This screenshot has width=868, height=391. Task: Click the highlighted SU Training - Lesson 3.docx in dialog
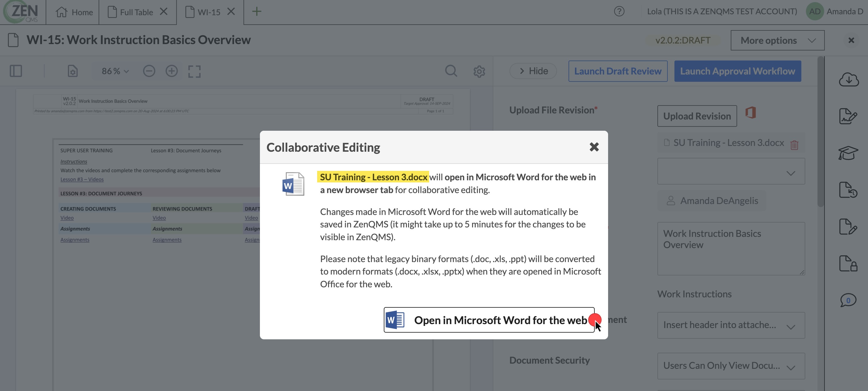click(373, 177)
